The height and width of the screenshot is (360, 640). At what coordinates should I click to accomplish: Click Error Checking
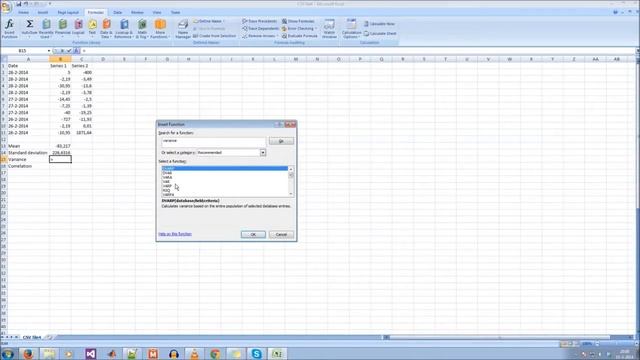point(299,29)
